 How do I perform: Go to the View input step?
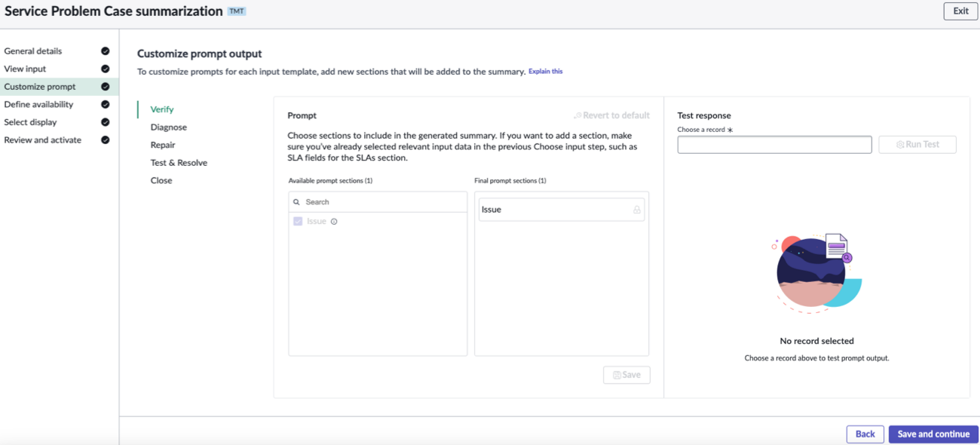[25, 69]
